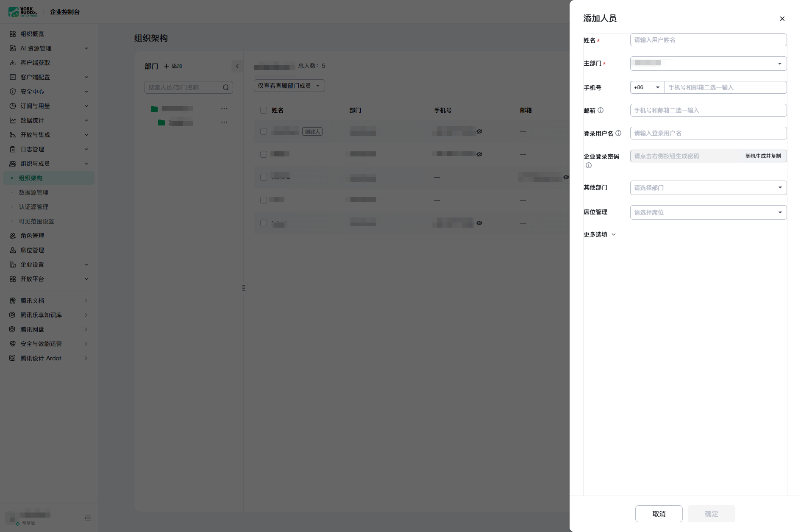Click the 邮箱 input field
This screenshot has height=532, width=801.
[x=708, y=110]
